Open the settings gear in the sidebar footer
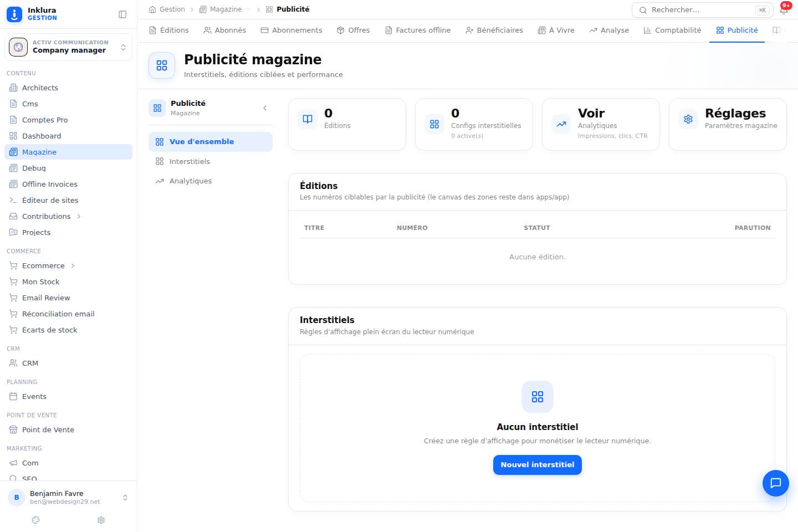This screenshot has height=532, width=798. tap(101, 520)
